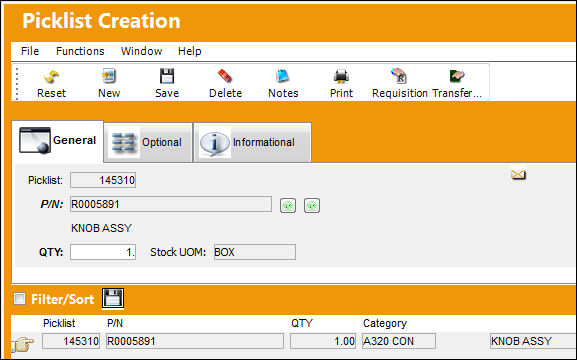Viewport: 577px width, 360px height.
Task: Click the Delete eraser icon
Action: (x=225, y=76)
